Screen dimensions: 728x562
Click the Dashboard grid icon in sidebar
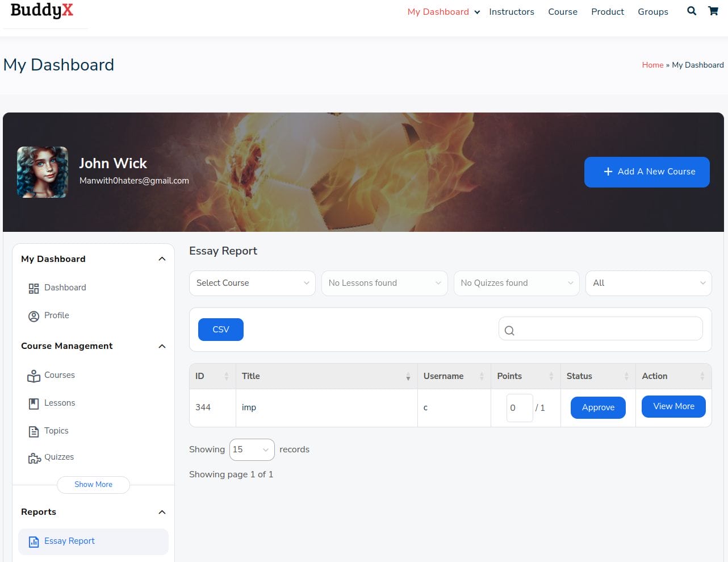(x=34, y=288)
